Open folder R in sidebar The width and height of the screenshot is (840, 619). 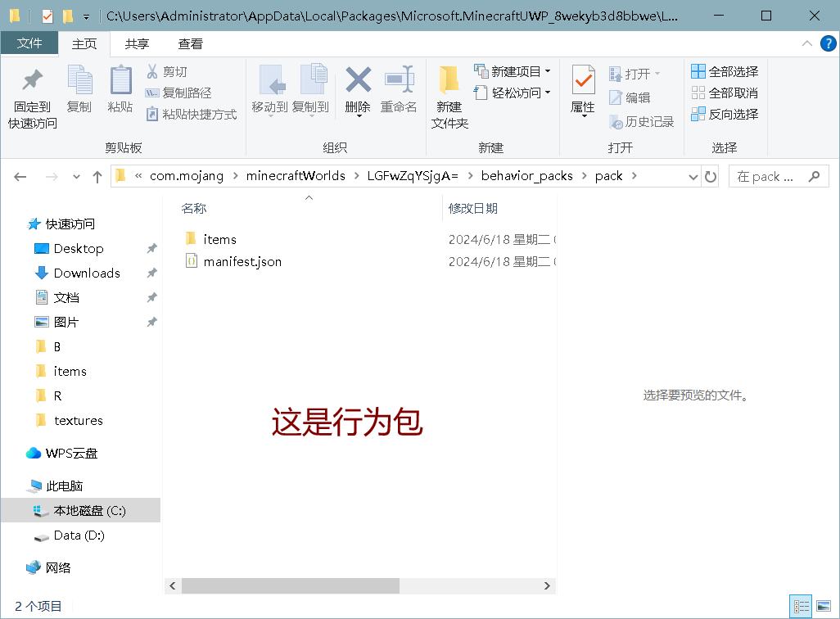pos(57,396)
